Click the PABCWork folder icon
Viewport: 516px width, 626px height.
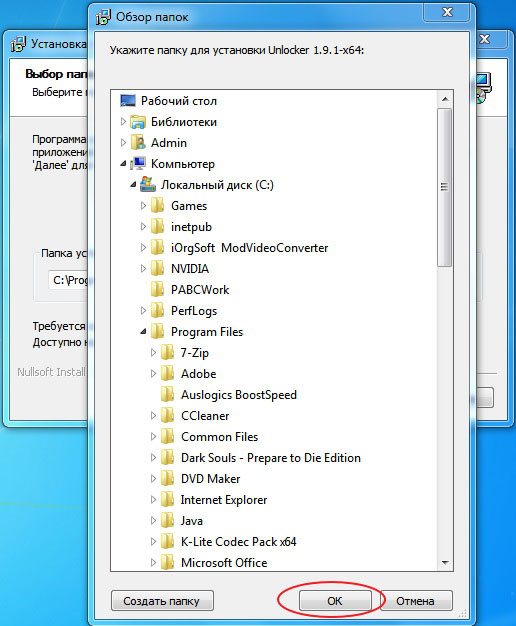[157, 289]
